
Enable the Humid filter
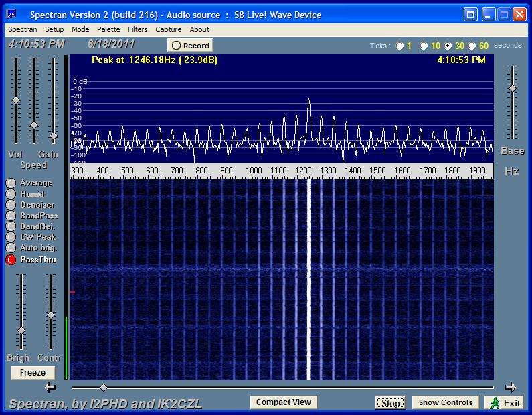coord(11,194)
